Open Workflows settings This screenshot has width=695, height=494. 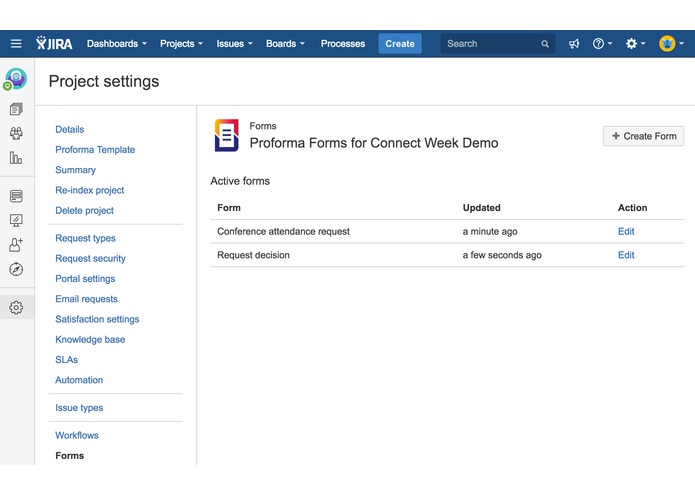77,436
